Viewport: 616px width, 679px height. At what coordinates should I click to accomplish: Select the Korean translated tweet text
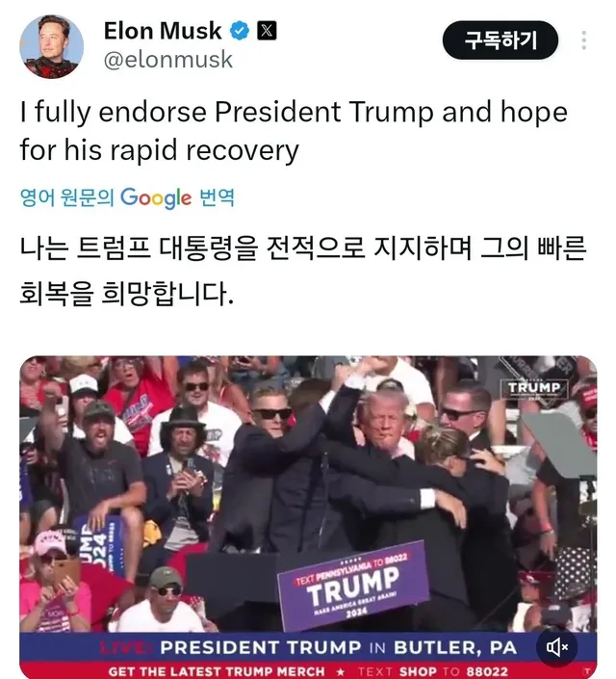pos(303,271)
